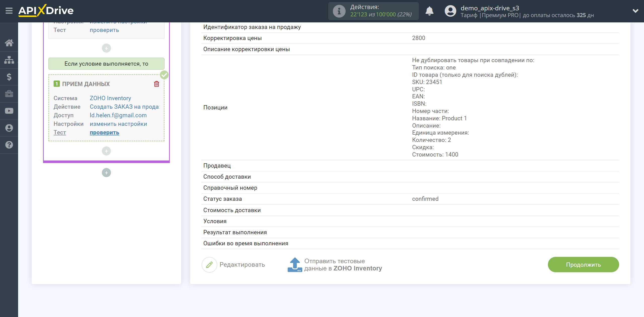Click the upper проверить link
The image size is (644, 317).
[104, 30]
